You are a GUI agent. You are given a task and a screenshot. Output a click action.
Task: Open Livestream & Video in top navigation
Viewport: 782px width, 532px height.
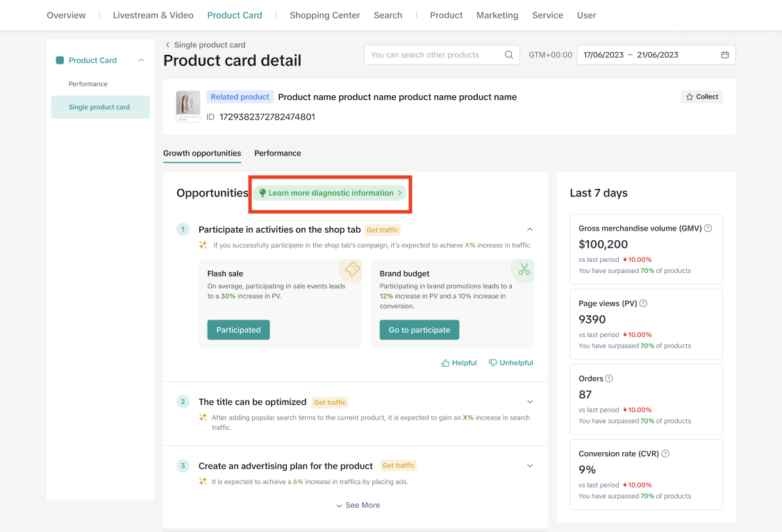(153, 15)
